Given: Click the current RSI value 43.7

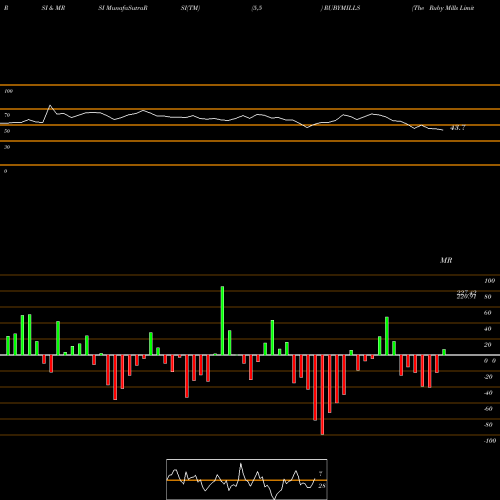Looking at the screenshot, I should coord(457,128).
